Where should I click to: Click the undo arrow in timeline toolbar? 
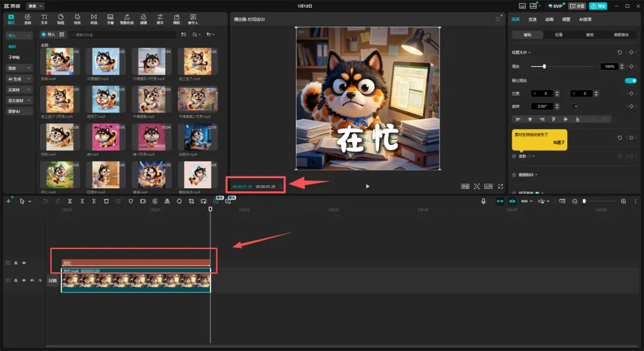click(x=45, y=201)
